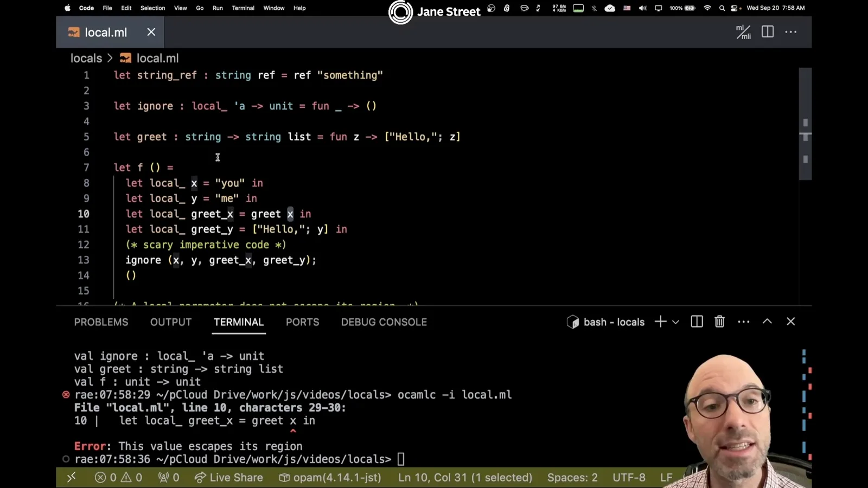Maximize the panel with up chevron
Screen dimensions: 868x488
767,321
